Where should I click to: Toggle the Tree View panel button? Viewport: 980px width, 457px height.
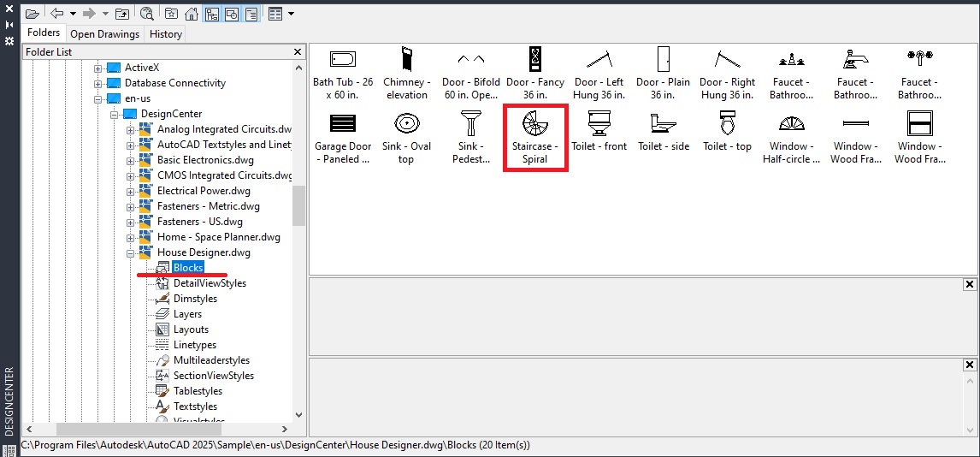point(211,14)
